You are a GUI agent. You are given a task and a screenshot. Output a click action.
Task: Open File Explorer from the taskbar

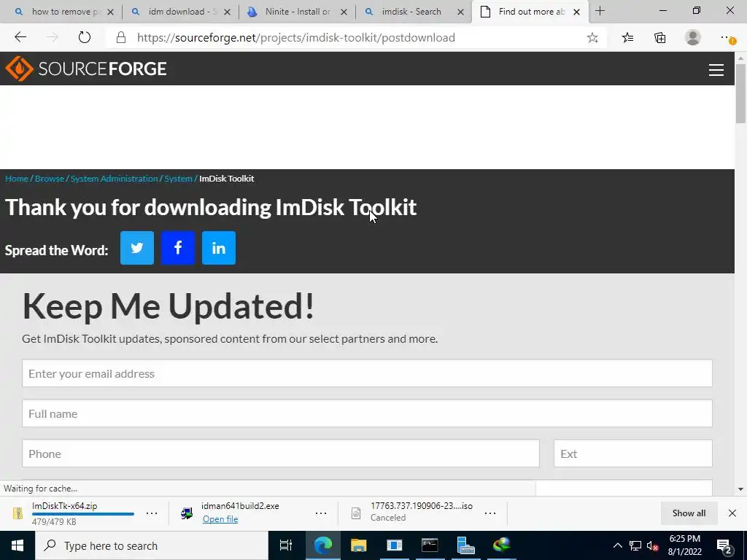358,545
